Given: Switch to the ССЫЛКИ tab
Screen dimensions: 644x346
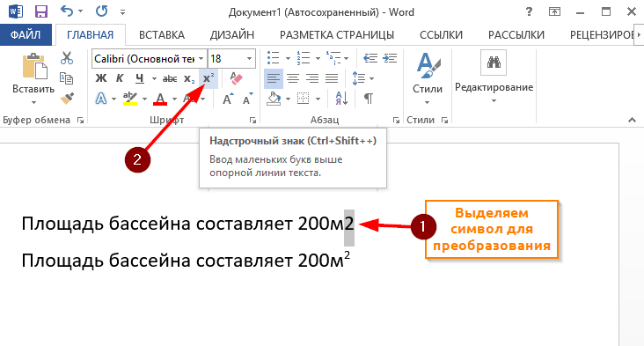Looking at the screenshot, I should [441, 35].
